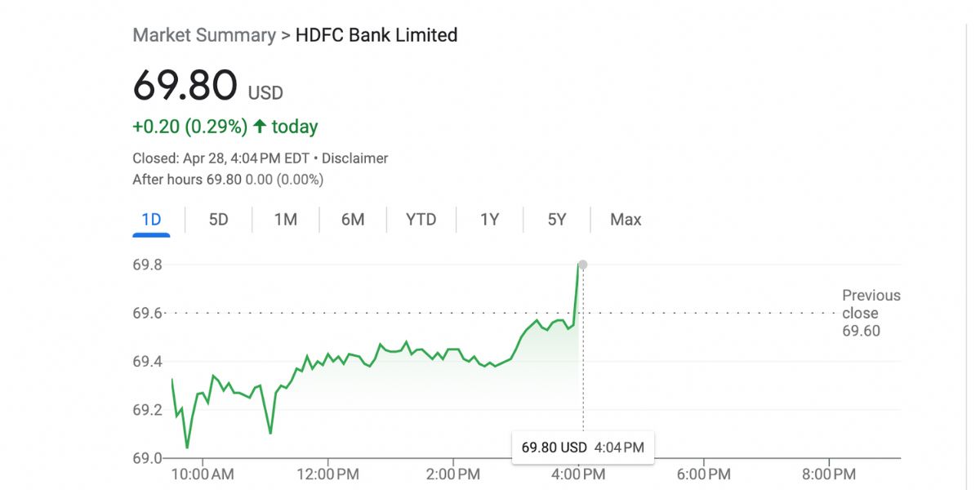Click the green up arrow beside today
980x490 pixels.
click(260, 127)
